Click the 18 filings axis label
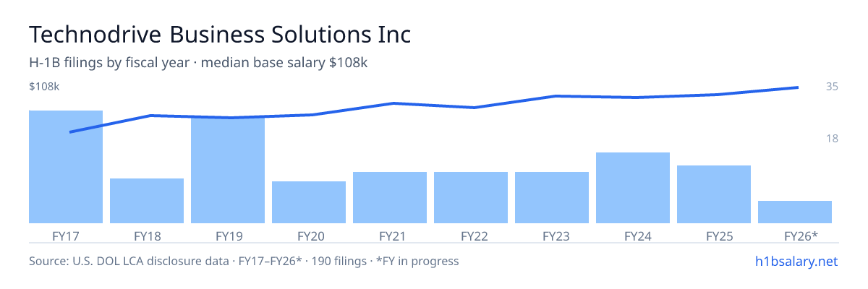The width and height of the screenshot is (868, 289). click(x=832, y=138)
